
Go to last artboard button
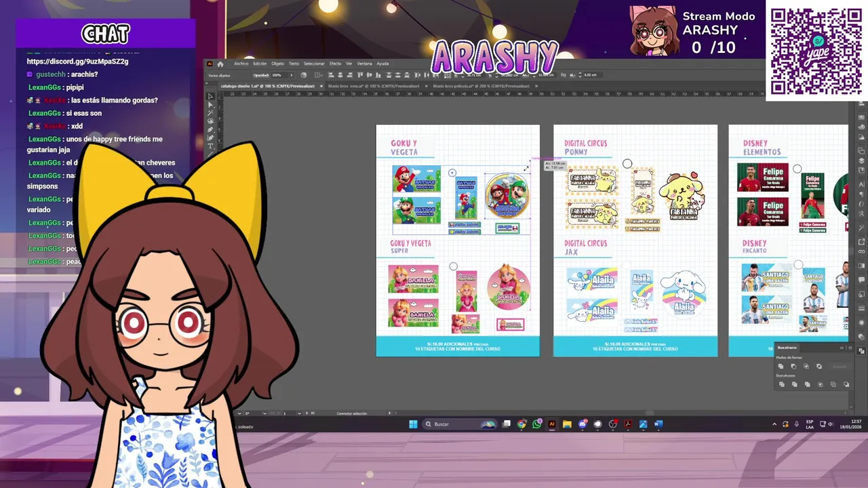pyautogui.click(x=313, y=413)
